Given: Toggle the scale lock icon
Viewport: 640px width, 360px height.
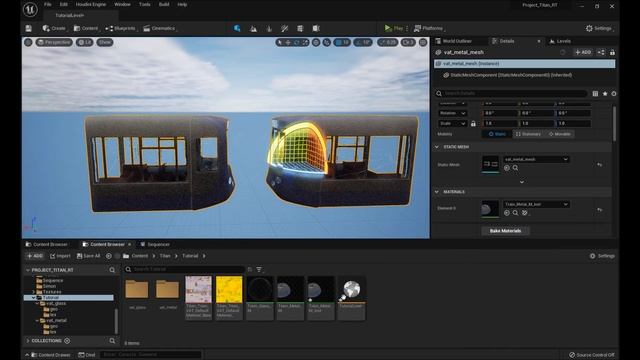Looking at the screenshot, I should (x=473, y=123).
